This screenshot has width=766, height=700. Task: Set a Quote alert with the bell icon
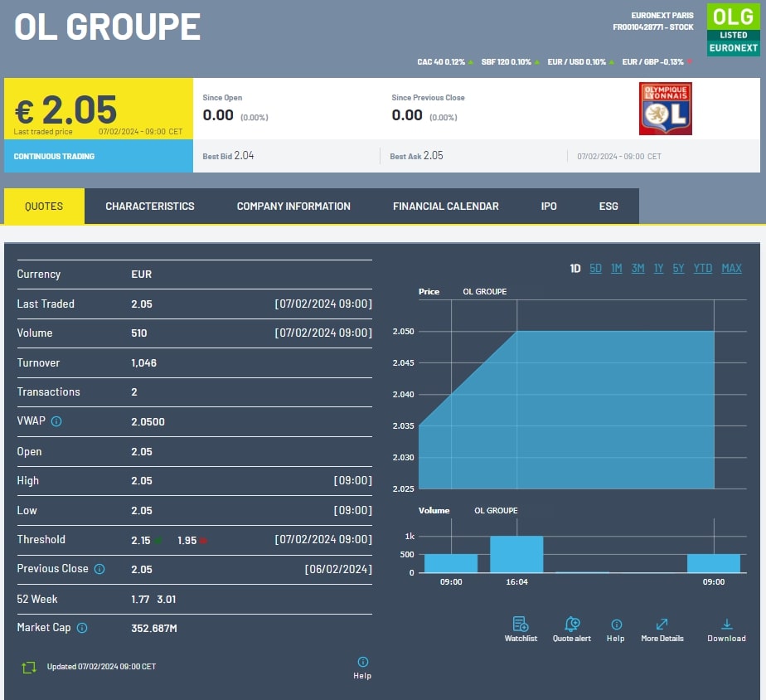pos(572,624)
